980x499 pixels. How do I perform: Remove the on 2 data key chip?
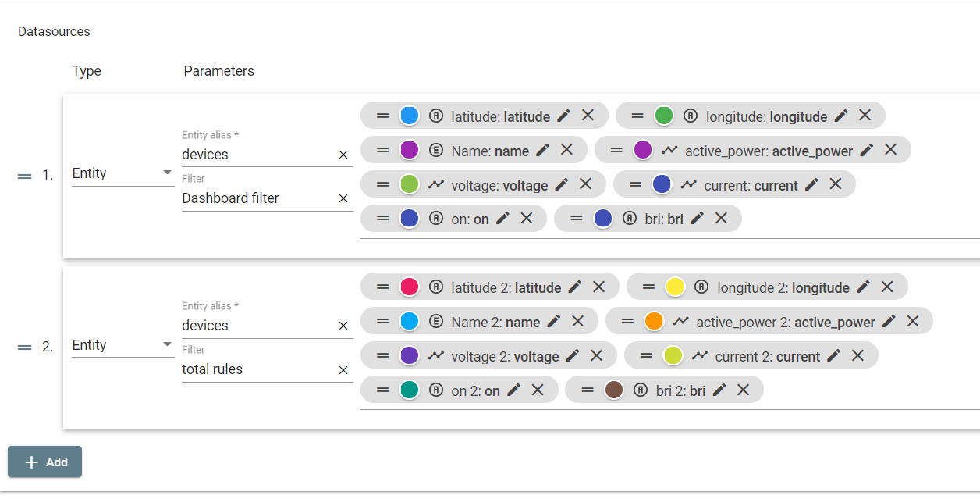click(538, 389)
